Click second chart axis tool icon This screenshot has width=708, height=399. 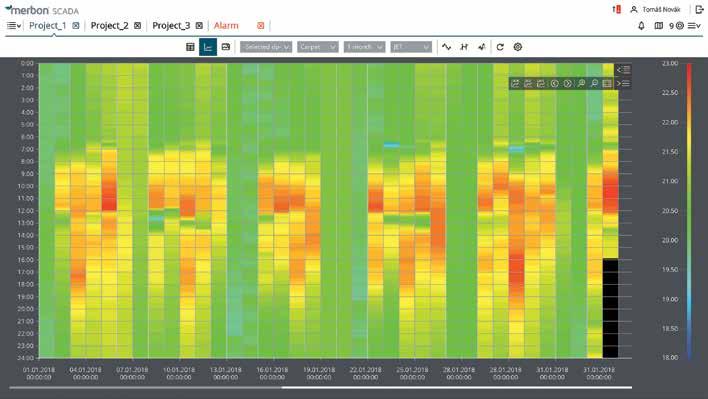click(x=528, y=84)
